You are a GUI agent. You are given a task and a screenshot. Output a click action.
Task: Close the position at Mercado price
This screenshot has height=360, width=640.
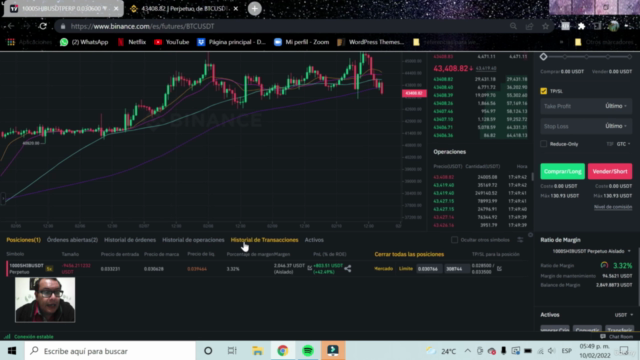384,269
